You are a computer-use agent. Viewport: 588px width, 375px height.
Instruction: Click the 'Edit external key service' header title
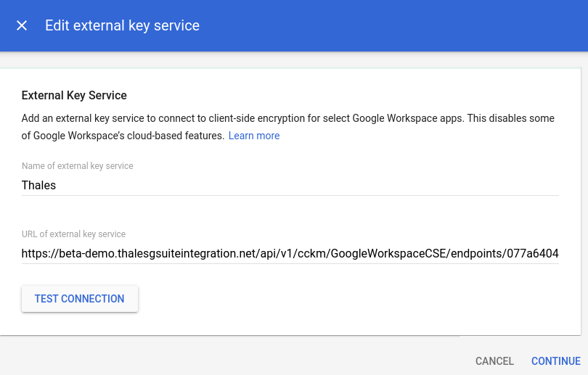pos(122,25)
